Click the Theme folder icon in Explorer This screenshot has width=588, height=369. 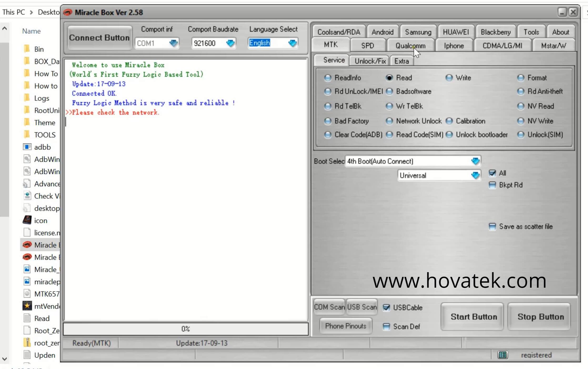(27, 122)
